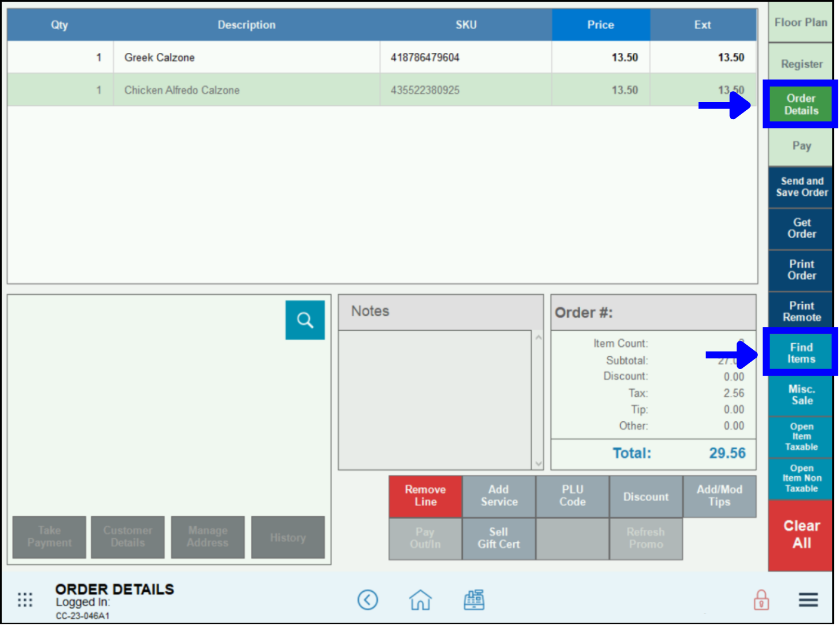This screenshot has height=626, width=840.
Task: Sort by the Qty column header
Action: pyautogui.click(x=60, y=25)
